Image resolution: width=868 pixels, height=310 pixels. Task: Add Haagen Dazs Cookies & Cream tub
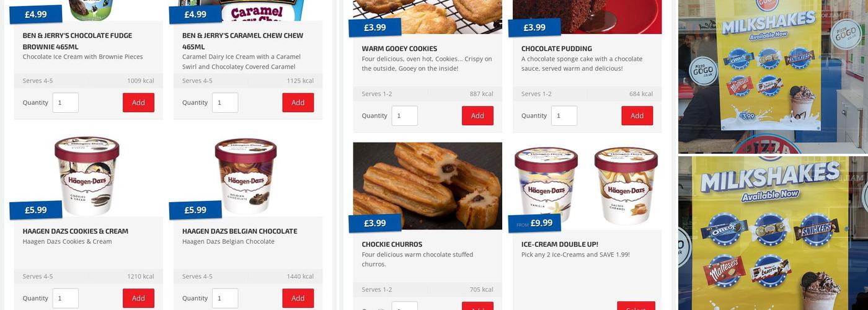click(138, 298)
